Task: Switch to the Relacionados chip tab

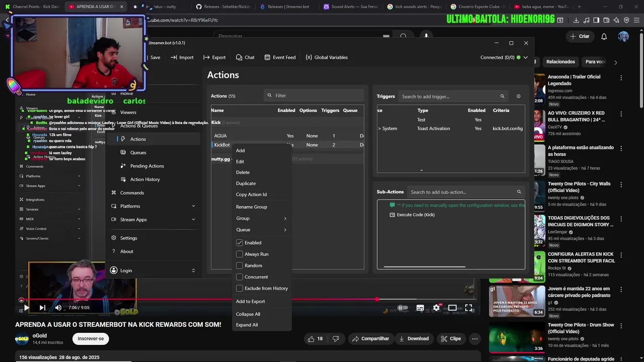Action: [560, 62]
